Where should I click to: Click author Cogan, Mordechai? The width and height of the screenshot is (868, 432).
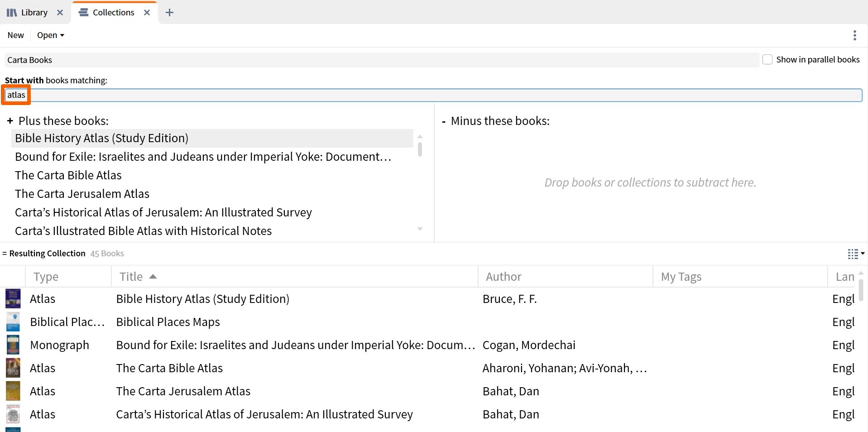pyautogui.click(x=529, y=345)
